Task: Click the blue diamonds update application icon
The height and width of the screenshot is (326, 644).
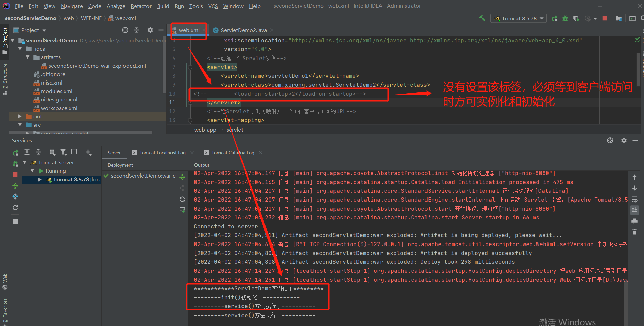Action: pyautogui.click(x=15, y=196)
